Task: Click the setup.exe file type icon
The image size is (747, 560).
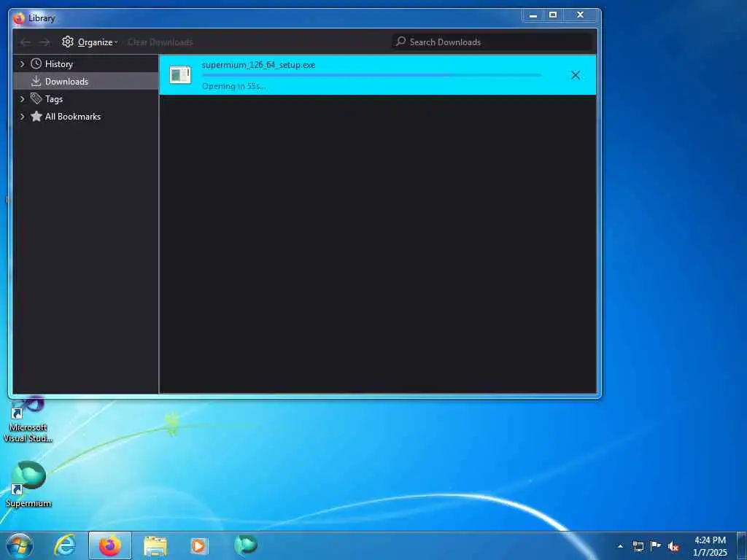Action: coord(180,75)
